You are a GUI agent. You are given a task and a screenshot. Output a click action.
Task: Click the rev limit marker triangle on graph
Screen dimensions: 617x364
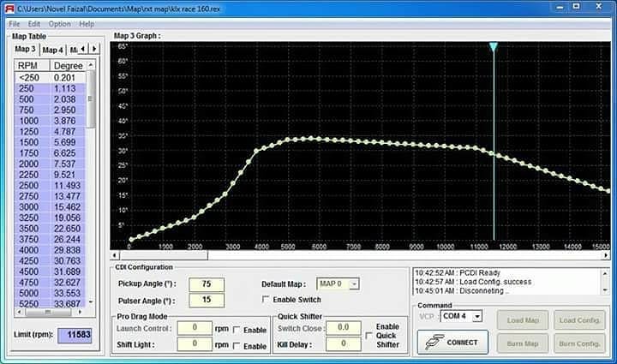coord(494,47)
